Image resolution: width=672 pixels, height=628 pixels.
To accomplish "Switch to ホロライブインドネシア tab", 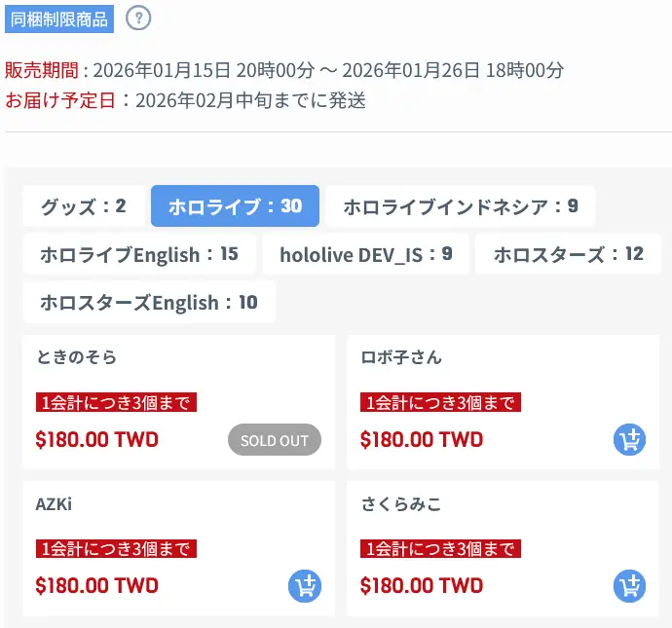I will coord(460,206).
